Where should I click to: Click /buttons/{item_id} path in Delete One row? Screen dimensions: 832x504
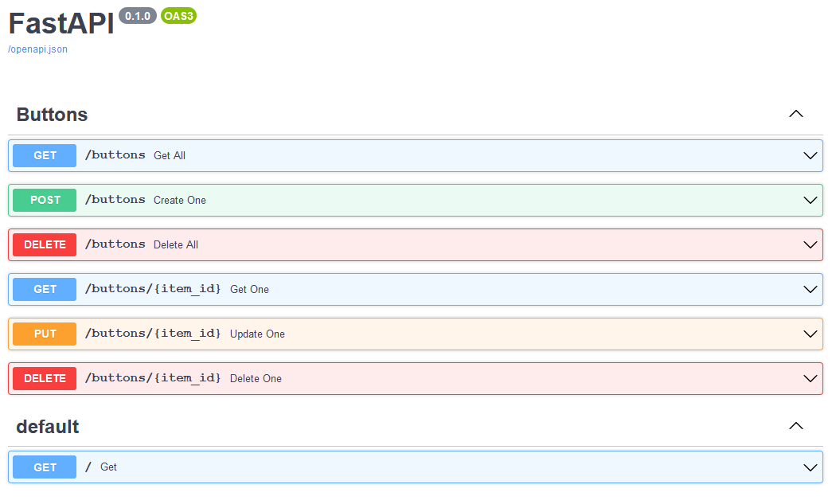(x=153, y=377)
